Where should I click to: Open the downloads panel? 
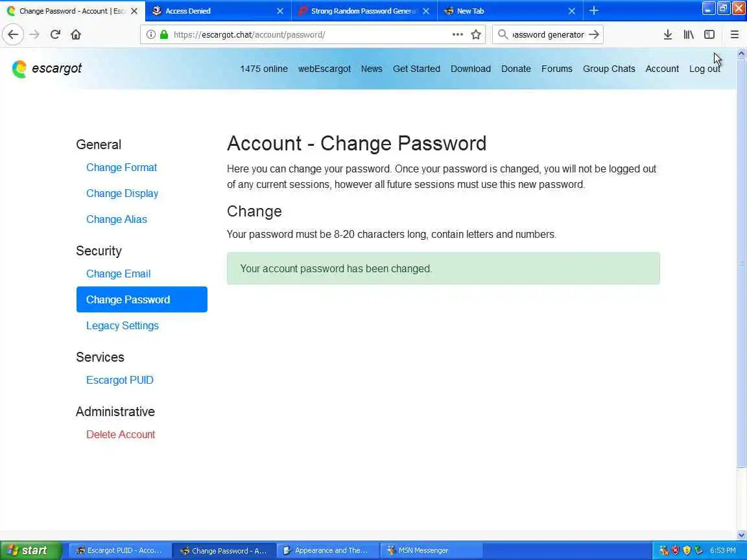(x=667, y=34)
